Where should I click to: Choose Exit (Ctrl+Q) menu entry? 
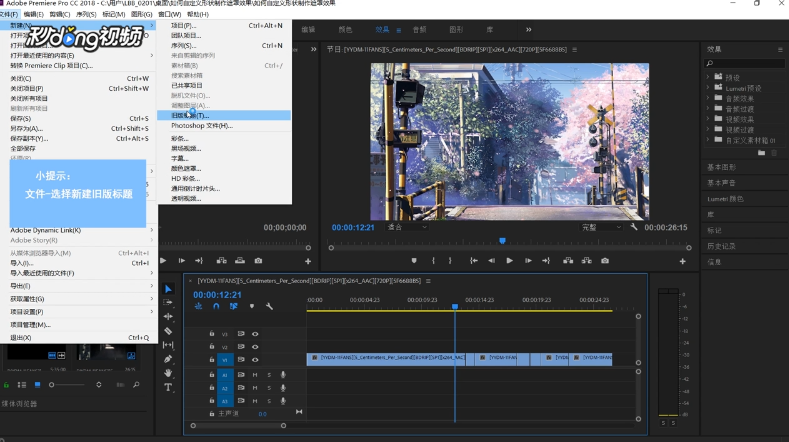pos(80,337)
